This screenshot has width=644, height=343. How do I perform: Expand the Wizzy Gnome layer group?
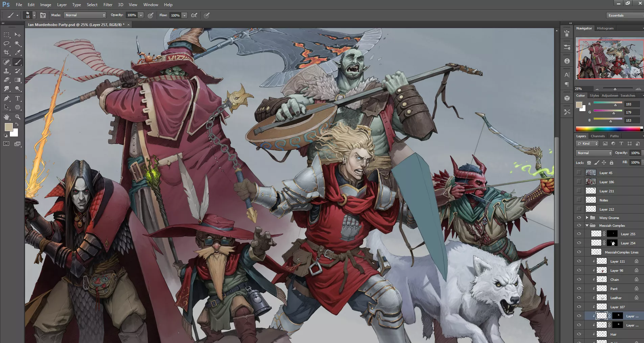587,218
